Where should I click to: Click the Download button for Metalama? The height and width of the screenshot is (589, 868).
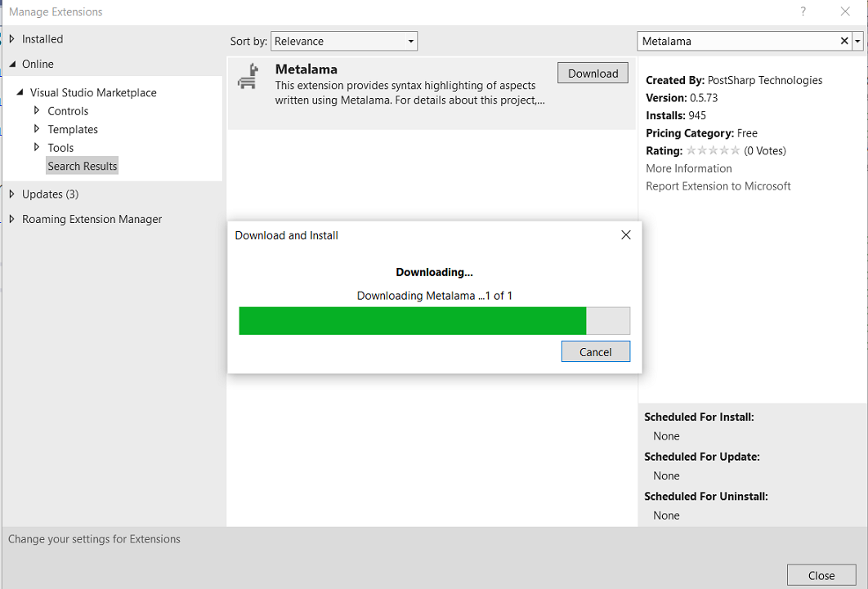pos(593,73)
